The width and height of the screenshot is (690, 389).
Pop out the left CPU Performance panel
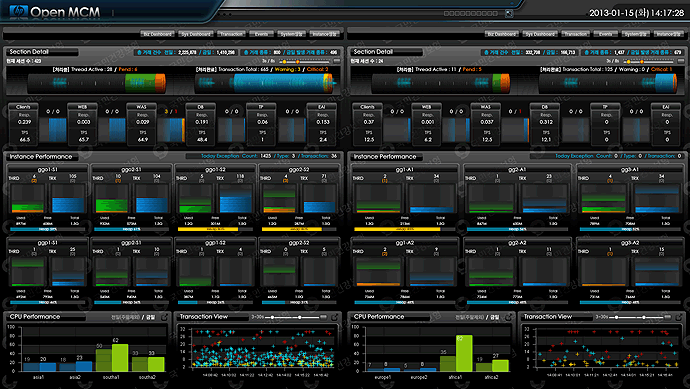164,317
